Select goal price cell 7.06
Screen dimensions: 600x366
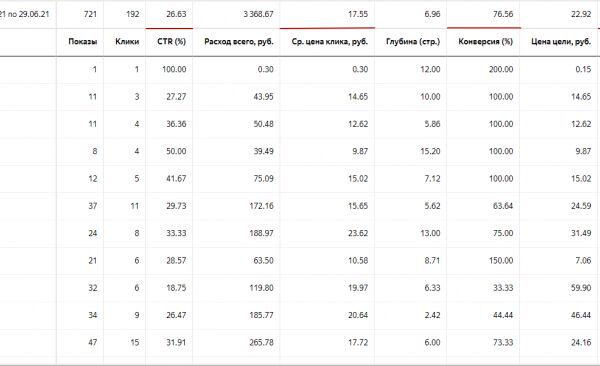coord(583,261)
